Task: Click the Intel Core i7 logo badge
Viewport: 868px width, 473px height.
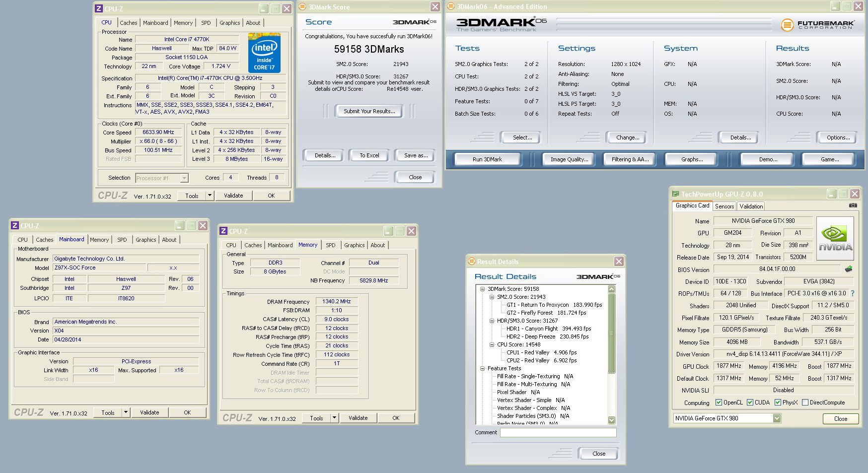Action: pos(264,53)
